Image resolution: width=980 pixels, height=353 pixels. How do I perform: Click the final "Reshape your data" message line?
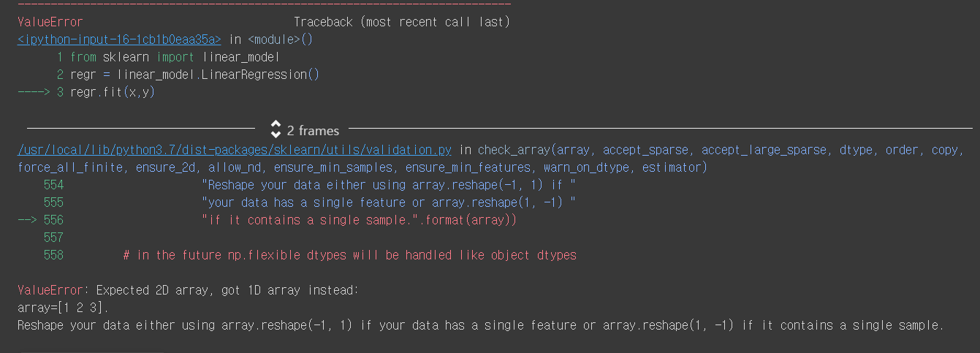click(x=481, y=325)
